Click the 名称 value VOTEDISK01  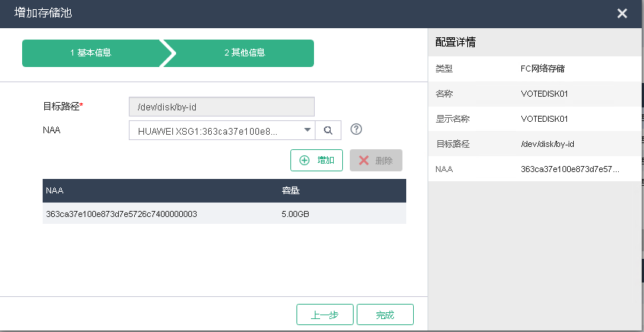tap(544, 94)
